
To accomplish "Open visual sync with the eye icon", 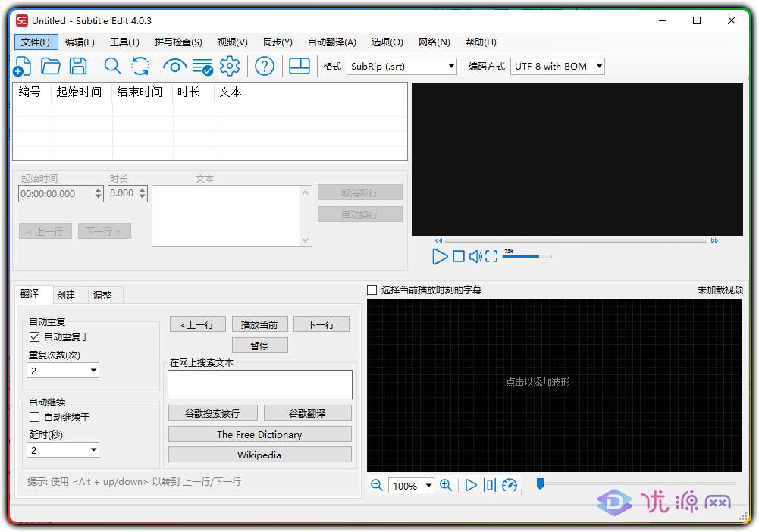I will tap(174, 66).
